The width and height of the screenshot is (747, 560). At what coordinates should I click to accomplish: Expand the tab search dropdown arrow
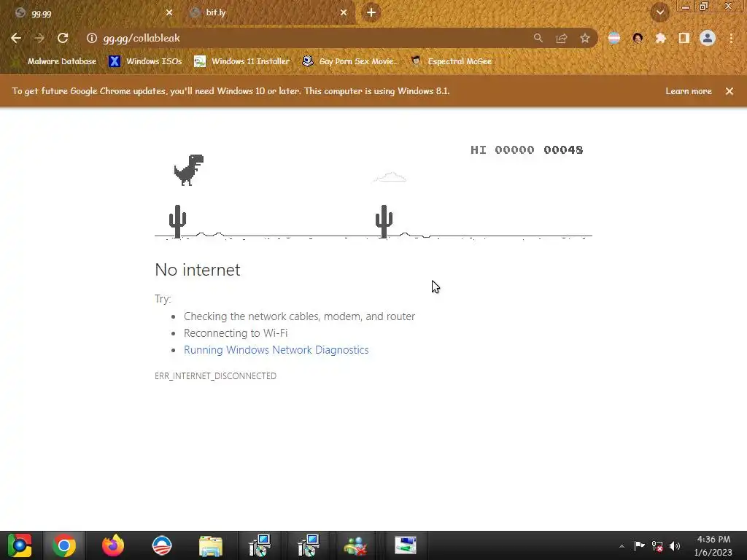(x=660, y=12)
